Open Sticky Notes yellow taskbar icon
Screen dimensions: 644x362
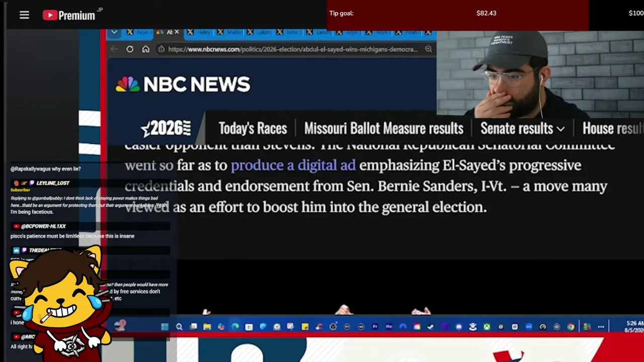click(x=305, y=327)
